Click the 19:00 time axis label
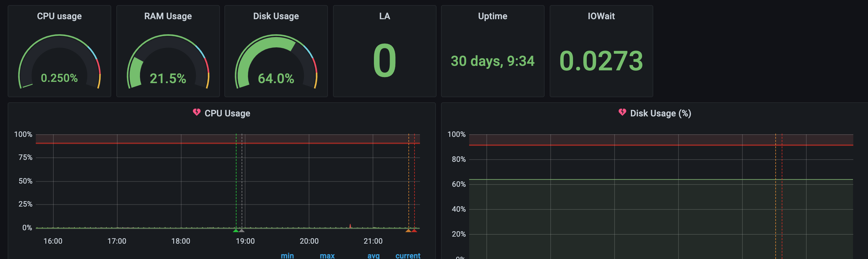The width and height of the screenshot is (868, 259). [245, 241]
